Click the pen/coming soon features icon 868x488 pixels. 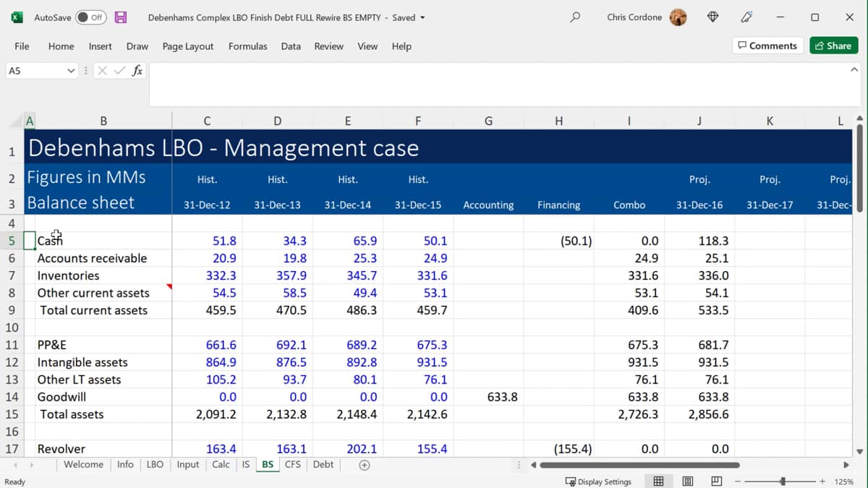[x=747, y=17]
